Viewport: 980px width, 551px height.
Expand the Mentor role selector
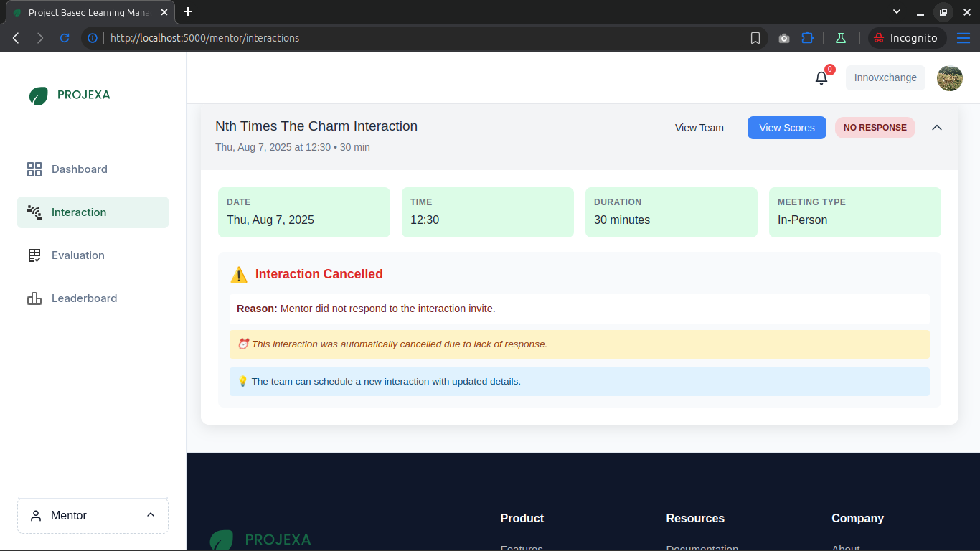tap(150, 515)
